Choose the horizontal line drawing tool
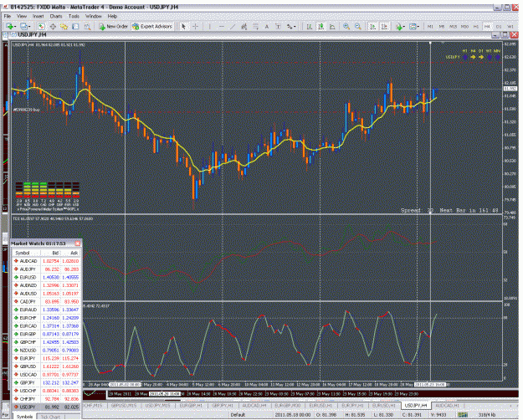Image resolution: width=523 pixels, height=420 pixels. click(x=221, y=26)
